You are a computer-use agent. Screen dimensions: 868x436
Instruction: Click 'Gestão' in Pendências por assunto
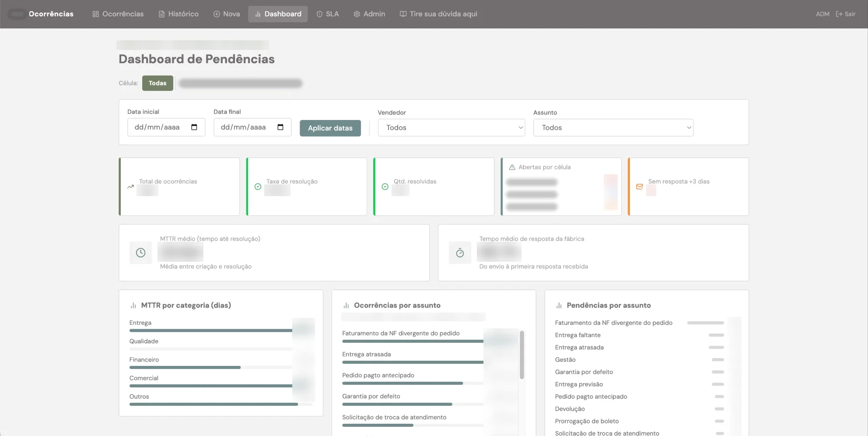565,360
